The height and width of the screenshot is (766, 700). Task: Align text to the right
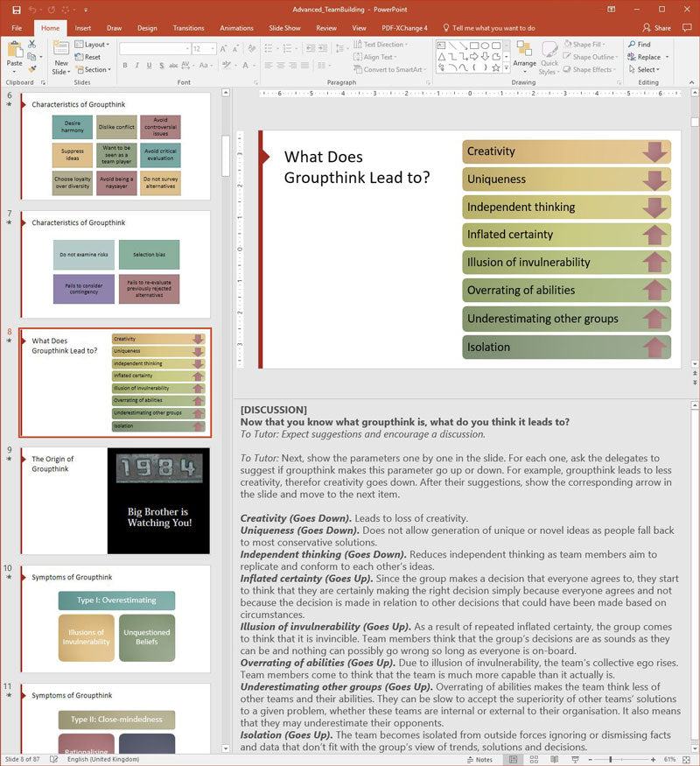point(293,65)
